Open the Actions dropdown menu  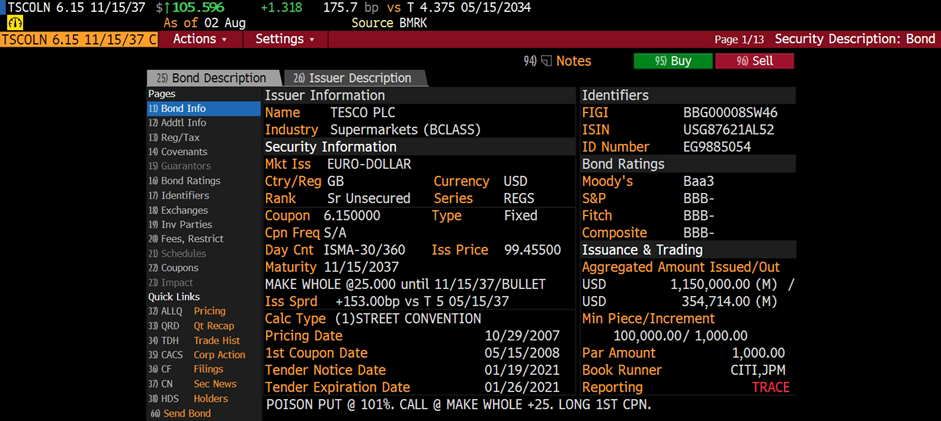tap(200, 39)
